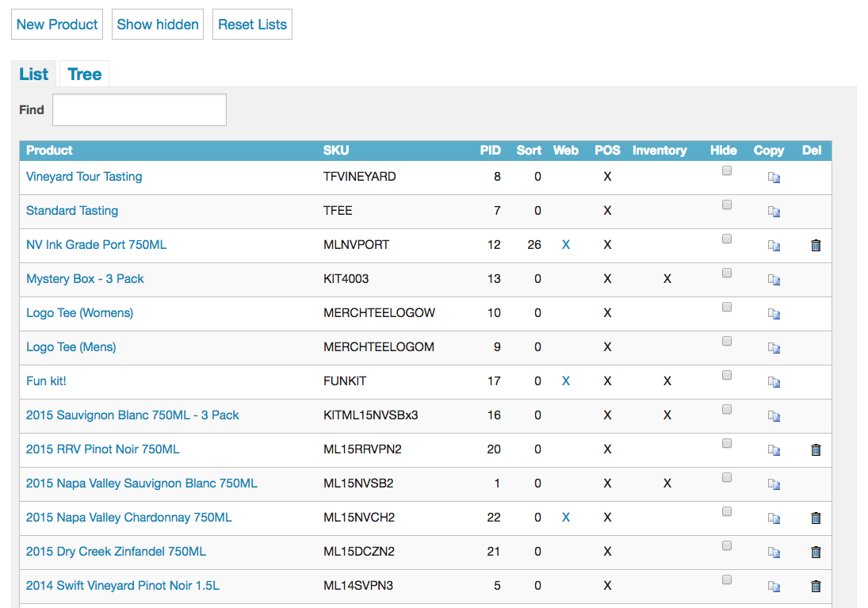Copy the Vineyard Tour Tasting product
This screenshot has height=608, width=868.
(774, 178)
